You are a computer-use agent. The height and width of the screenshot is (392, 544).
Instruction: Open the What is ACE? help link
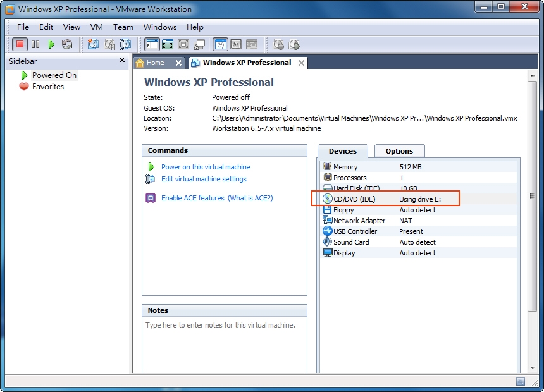[250, 198]
